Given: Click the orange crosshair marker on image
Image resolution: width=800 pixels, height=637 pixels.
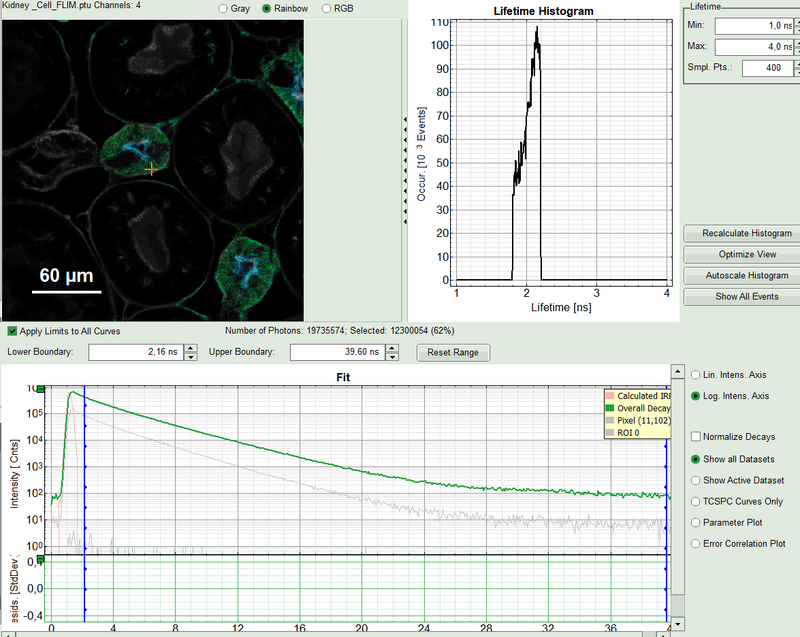Looking at the screenshot, I should (152, 169).
